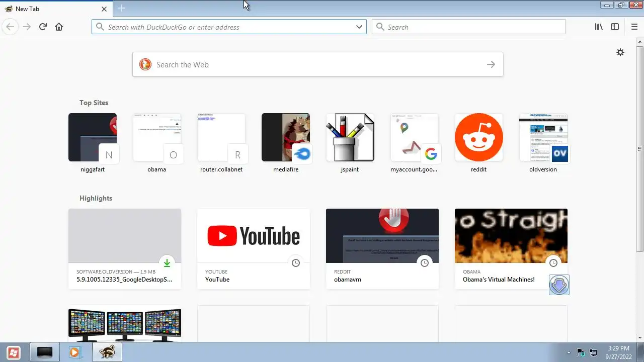Reload the current page
This screenshot has width=644, height=362.
[x=43, y=27]
